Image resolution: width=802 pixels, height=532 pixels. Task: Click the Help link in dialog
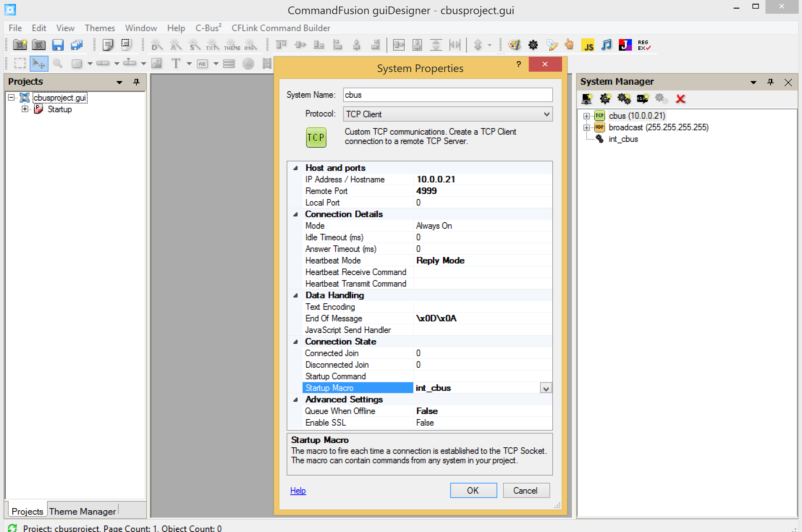coord(298,491)
